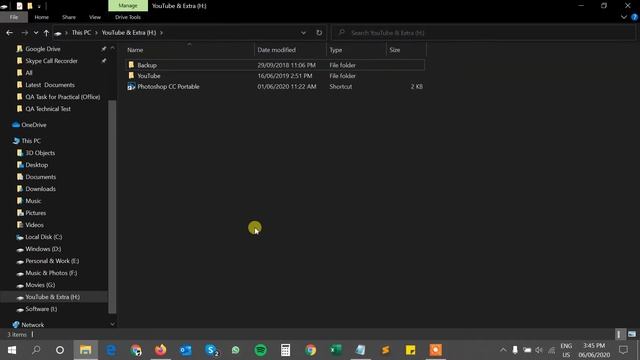Viewport: 640px width, 360px height.
Task: Open Personal & Work (E:) drive
Action: [52, 261]
